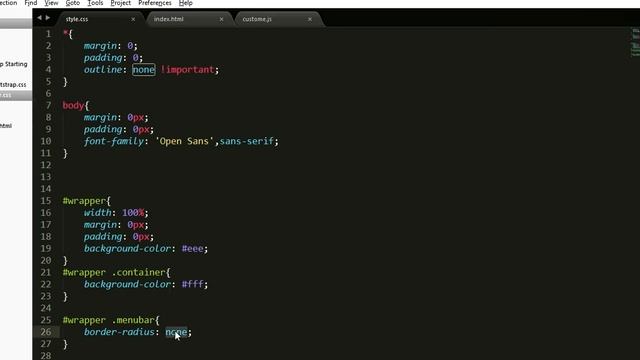Image resolution: width=640 pixels, height=360 pixels.
Task: Select the 'Starting' folder in sidebar
Action: click(x=14, y=64)
